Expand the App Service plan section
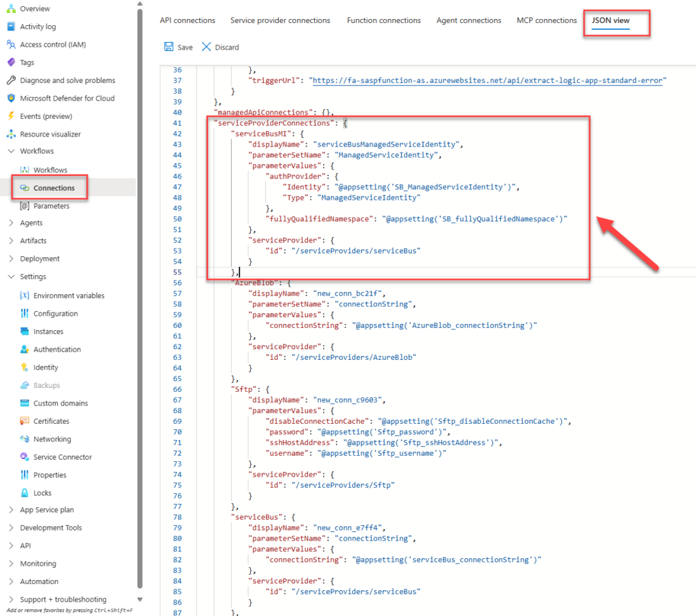 (11, 510)
